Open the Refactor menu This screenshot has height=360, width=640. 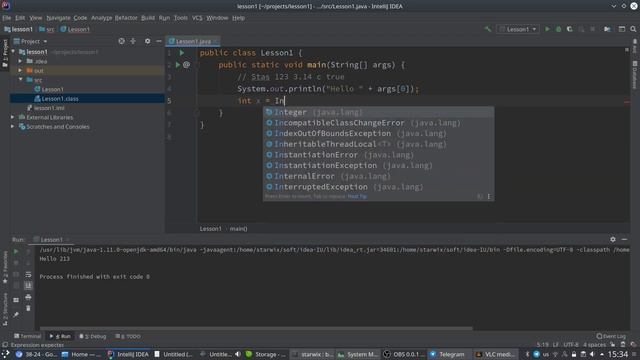click(x=126, y=18)
